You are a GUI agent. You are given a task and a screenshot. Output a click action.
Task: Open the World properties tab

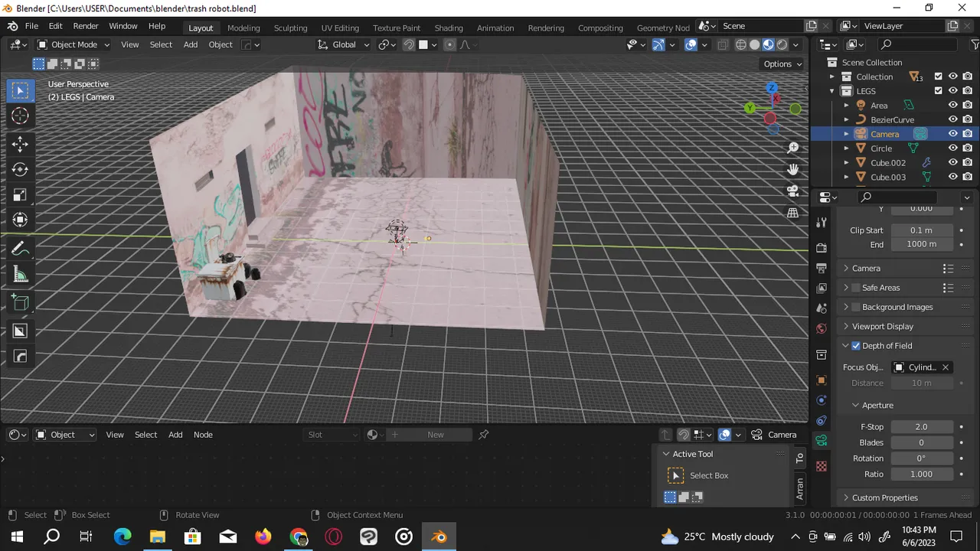tap(822, 328)
